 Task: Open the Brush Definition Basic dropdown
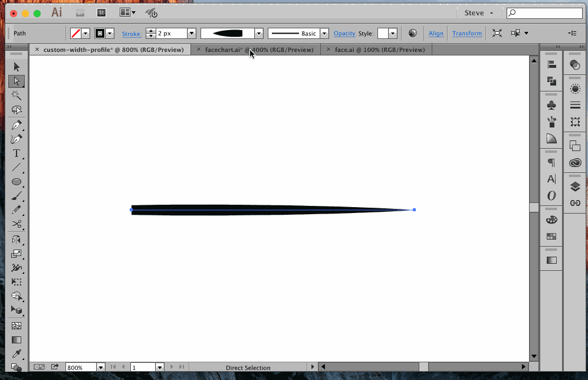324,34
